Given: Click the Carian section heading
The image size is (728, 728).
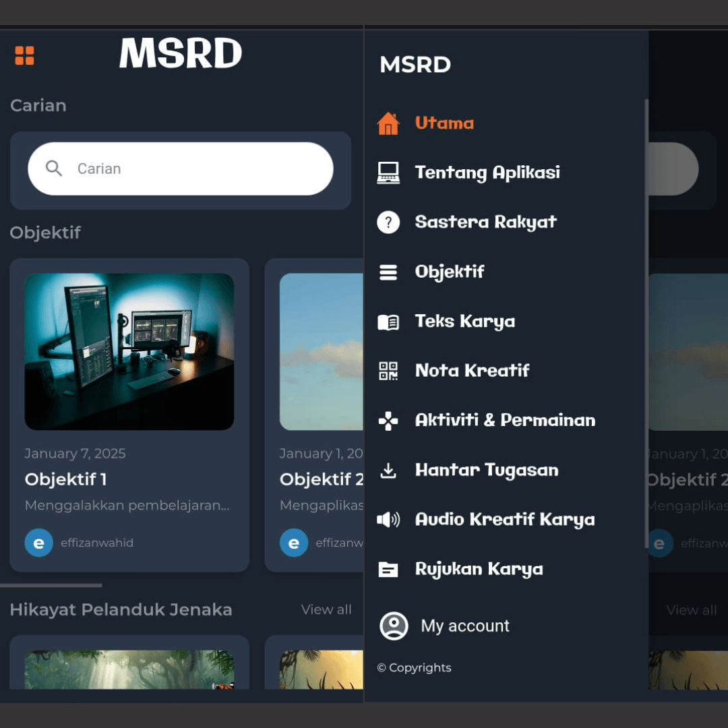Looking at the screenshot, I should pos(38,105).
